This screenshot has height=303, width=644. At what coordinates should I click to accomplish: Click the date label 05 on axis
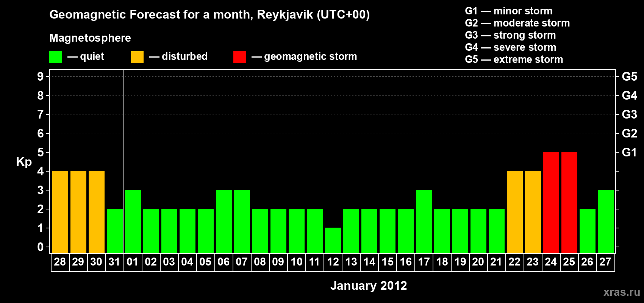point(205,262)
